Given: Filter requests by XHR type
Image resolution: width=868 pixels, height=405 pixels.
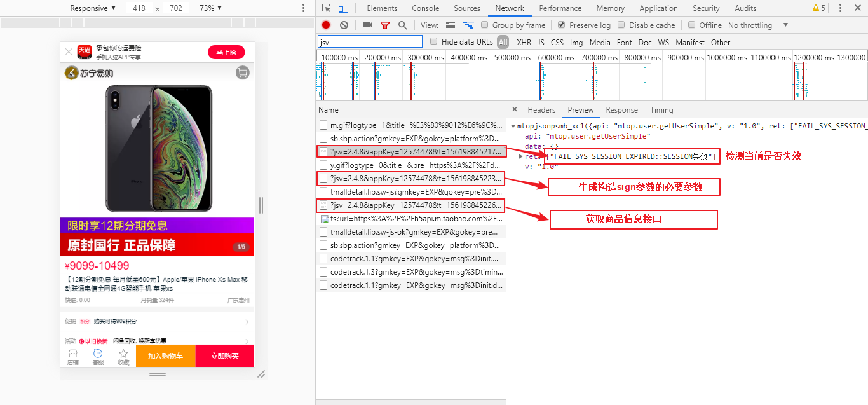Looking at the screenshot, I should [x=524, y=43].
